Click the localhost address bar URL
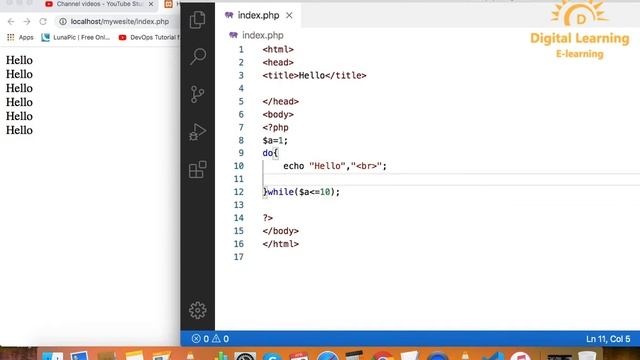The image size is (640, 360). pos(120,22)
